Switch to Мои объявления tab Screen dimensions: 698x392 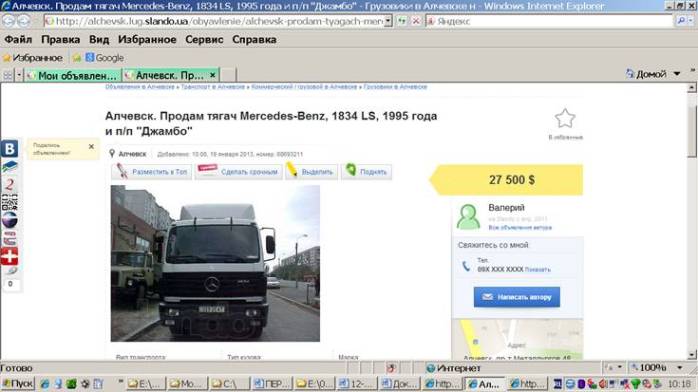coord(73,75)
